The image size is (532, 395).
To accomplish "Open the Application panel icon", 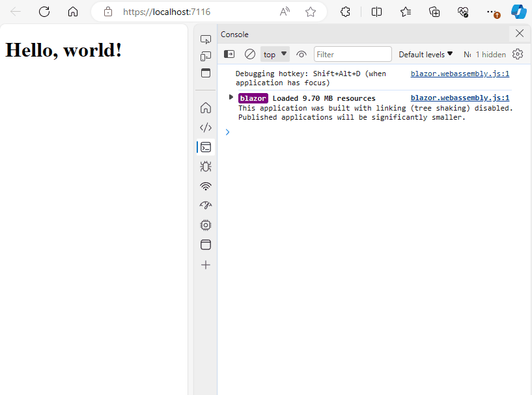I will (206, 245).
